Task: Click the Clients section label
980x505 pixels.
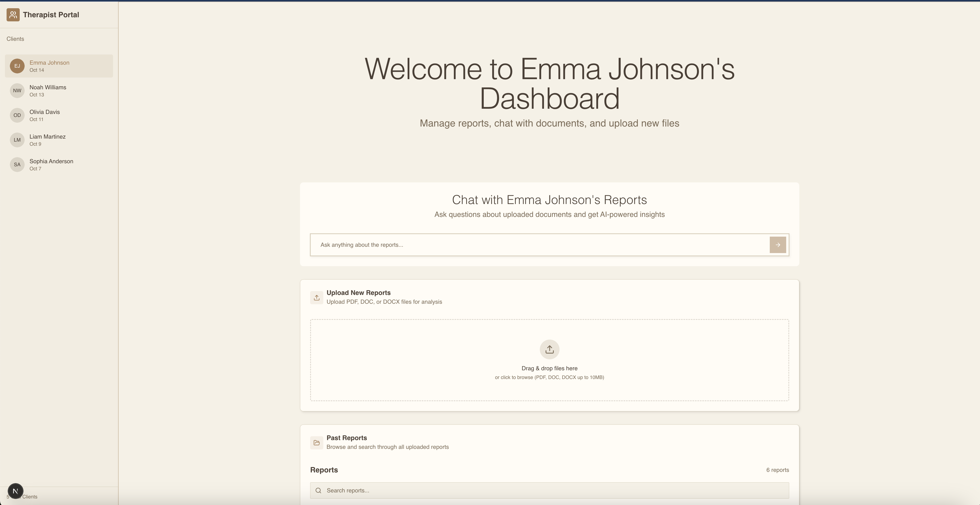Action: (x=15, y=39)
